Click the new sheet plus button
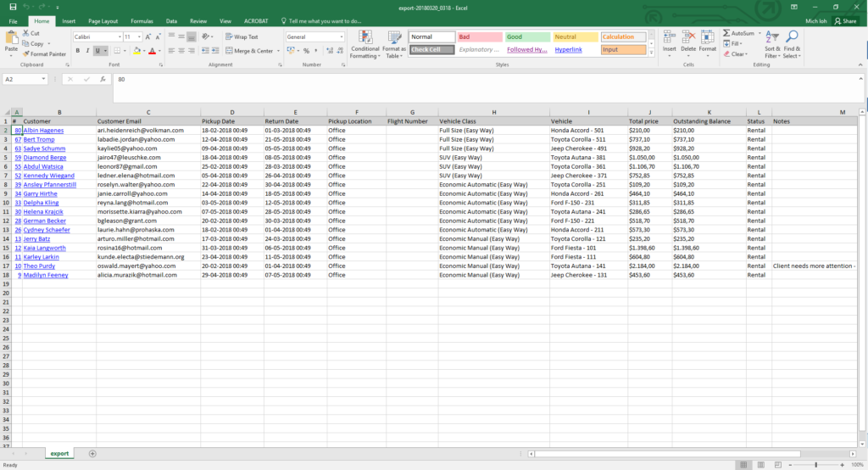The width and height of the screenshot is (868, 470). pos(92,454)
